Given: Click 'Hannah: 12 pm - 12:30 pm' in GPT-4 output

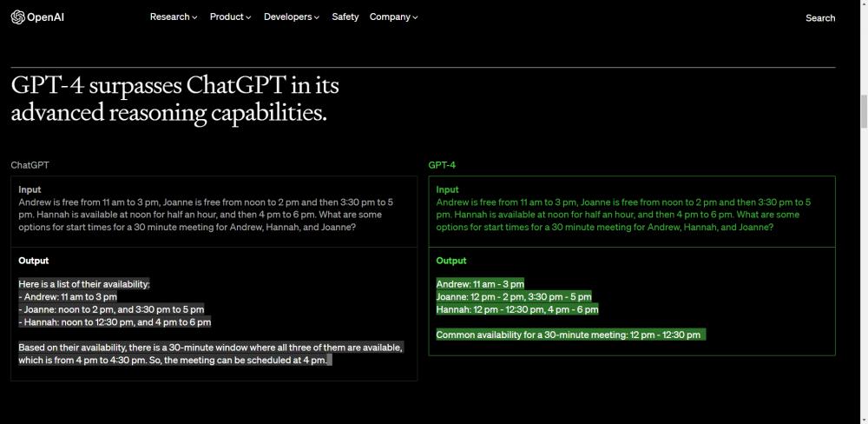Looking at the screenshot, I should pyautogui.click(x=517, y=309).
